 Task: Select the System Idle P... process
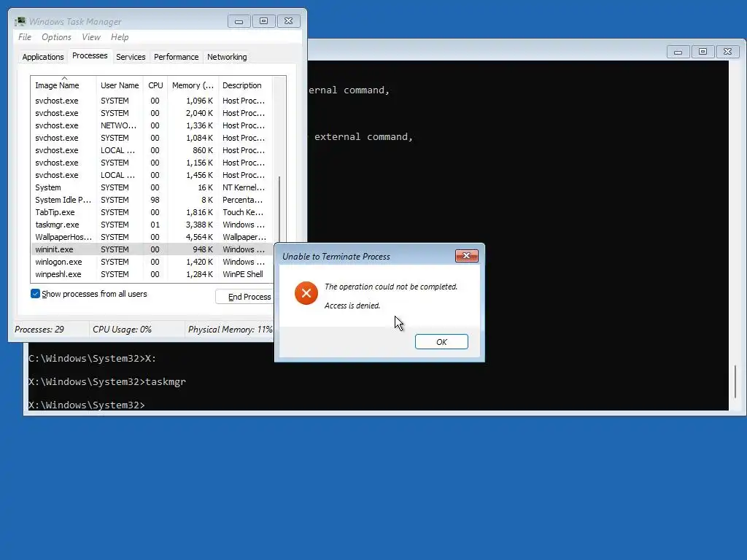pyautogui.click(x=152, y=200)
